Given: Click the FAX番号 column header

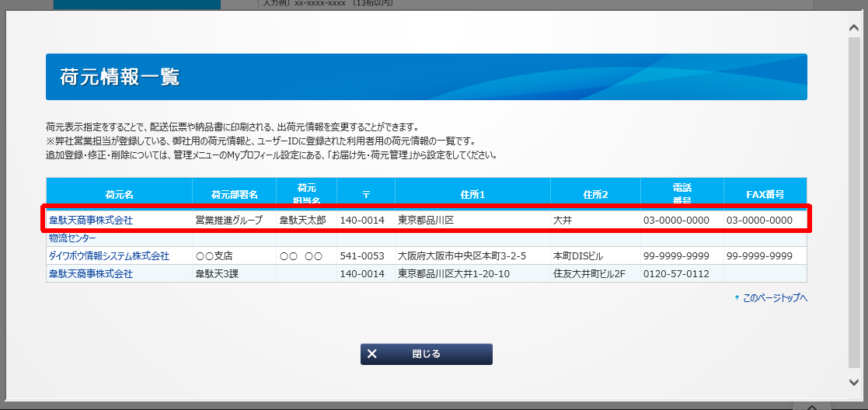Looking at the screenshot, I should coord(765,194).
